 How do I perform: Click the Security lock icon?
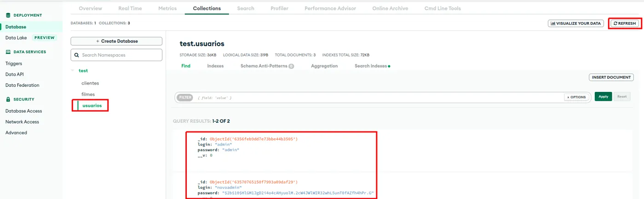pyautogui.click(x=8, y=99)
